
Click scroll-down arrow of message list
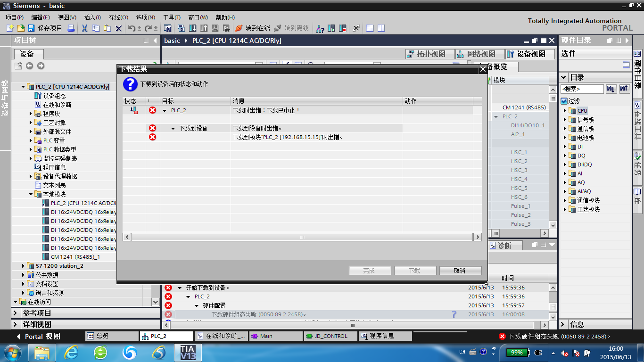pyautogui.click(x=553, y=317)
